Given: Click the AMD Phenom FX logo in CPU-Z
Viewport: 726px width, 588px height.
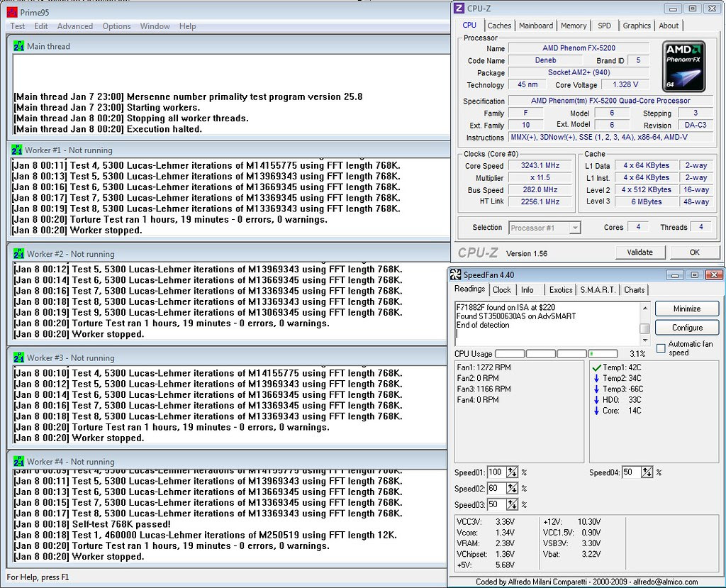Looking at the screenshot, I should click(x=683, y=67).
